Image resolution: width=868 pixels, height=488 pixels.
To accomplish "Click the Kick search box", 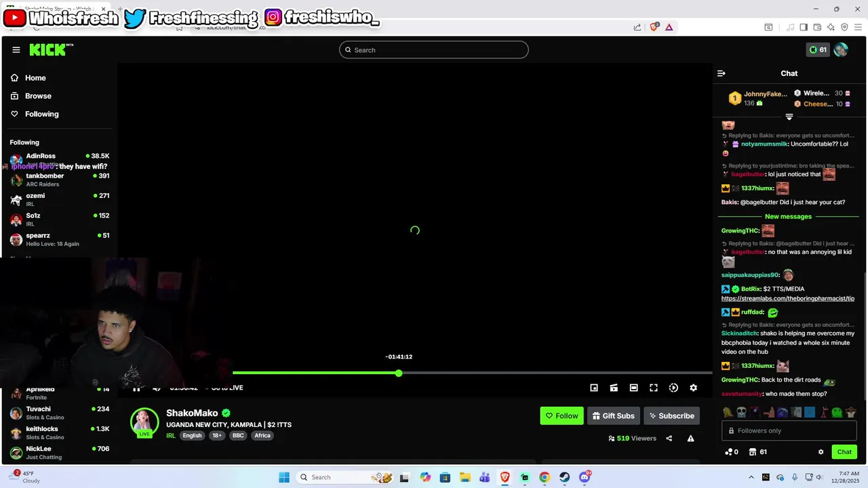I will point(434,49).
